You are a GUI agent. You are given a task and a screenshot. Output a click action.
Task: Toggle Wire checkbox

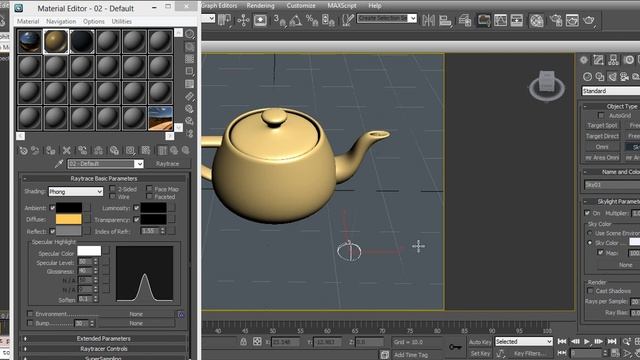coord(113,196)
